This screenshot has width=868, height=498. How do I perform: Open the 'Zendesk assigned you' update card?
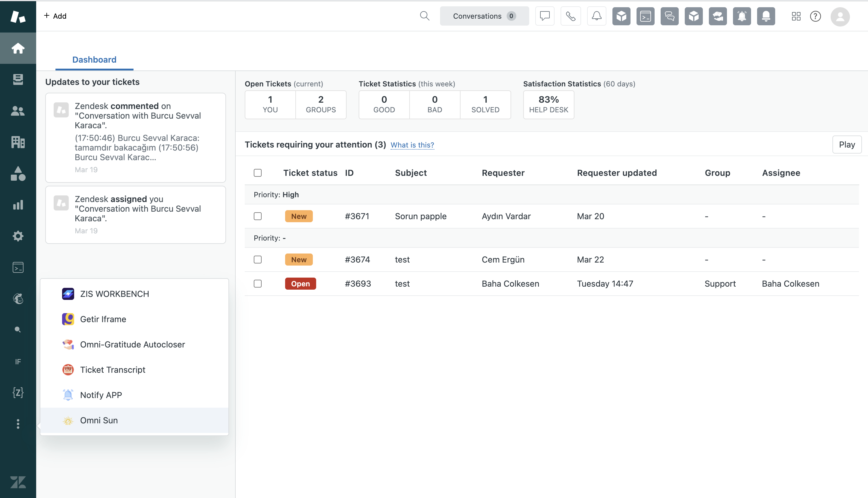click(x=136, y=215)
